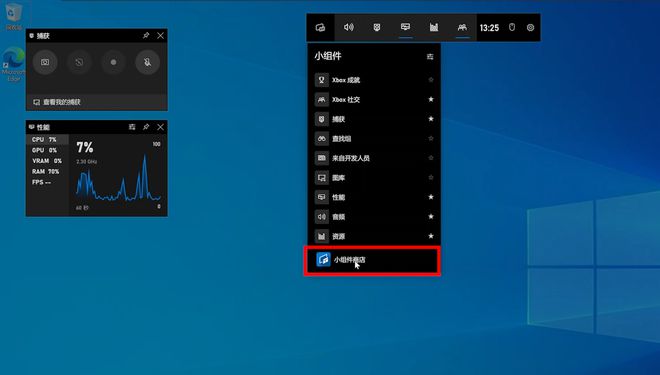Open the 捕获 widget row in the list
Viewport: 660px width, 375px height.
[x=374, y=119]
